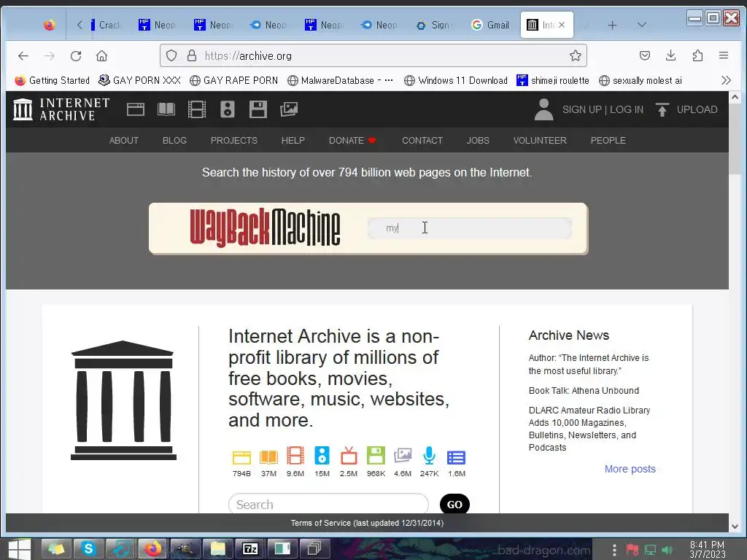This screenshot has height=560, width=747.
Task: Open a new tab with plus button
Action: [x=612, y=25]
